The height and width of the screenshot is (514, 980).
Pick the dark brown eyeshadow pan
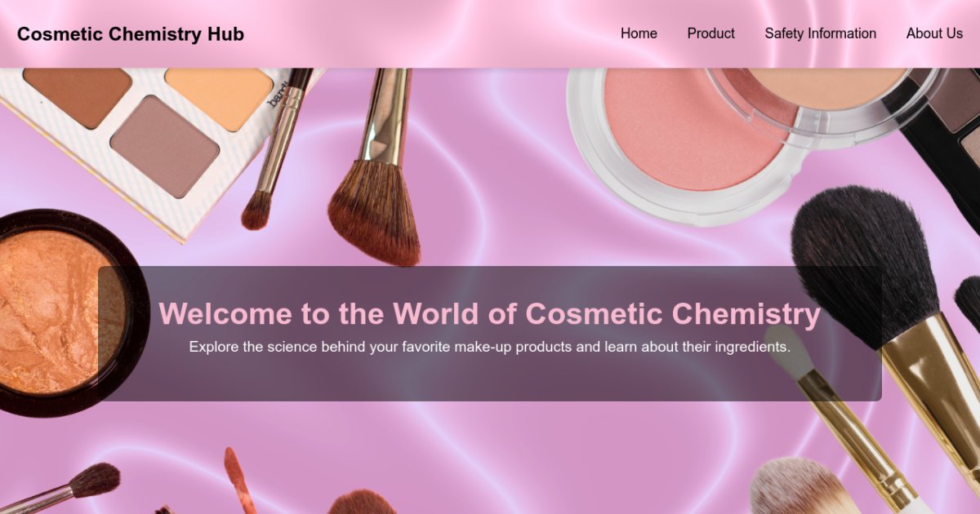77,96
